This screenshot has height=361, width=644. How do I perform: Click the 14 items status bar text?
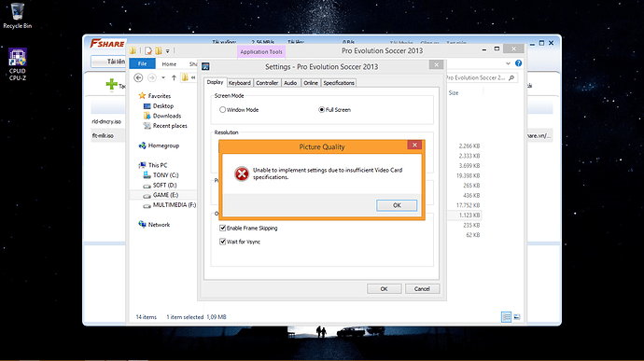147,316
